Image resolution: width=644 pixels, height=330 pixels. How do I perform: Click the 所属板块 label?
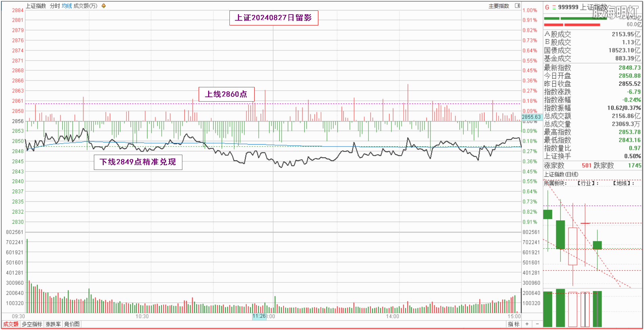click(556, 183)
